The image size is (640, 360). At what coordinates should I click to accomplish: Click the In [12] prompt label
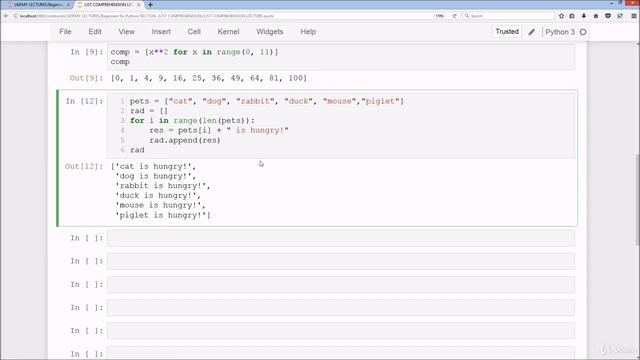click(x=84, y=101)
